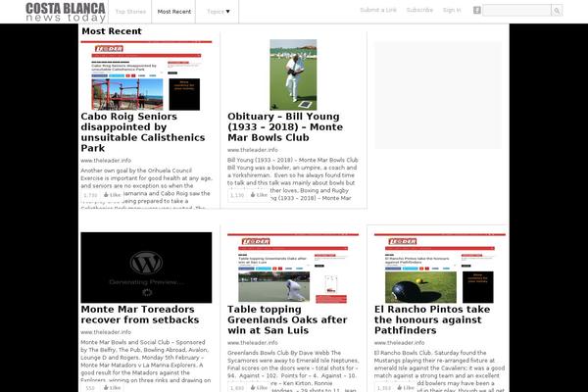Click the Facebook icon in header

[x=476, y=10]
